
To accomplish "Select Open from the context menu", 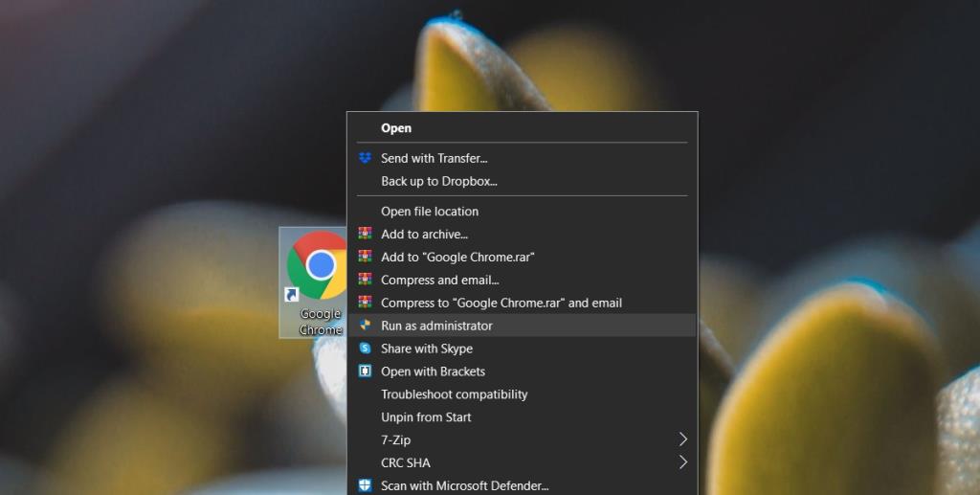I will (523, 128).
